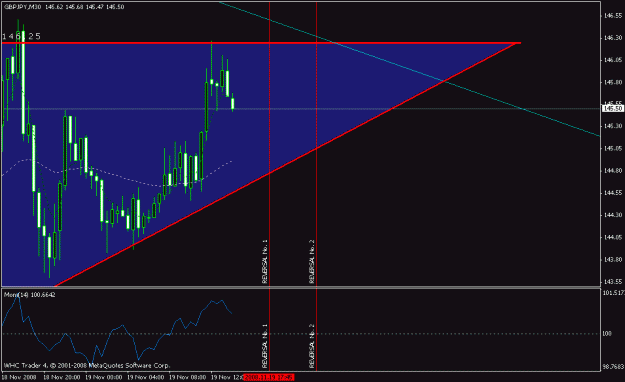Select the descending teal trendline

(x=409, y=69)
